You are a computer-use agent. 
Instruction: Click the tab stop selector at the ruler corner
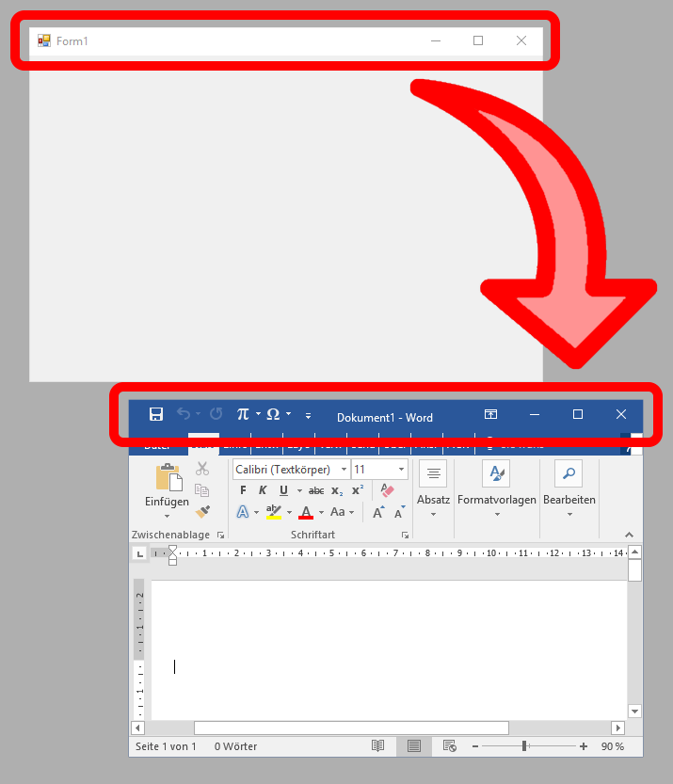tap(140, 553)
